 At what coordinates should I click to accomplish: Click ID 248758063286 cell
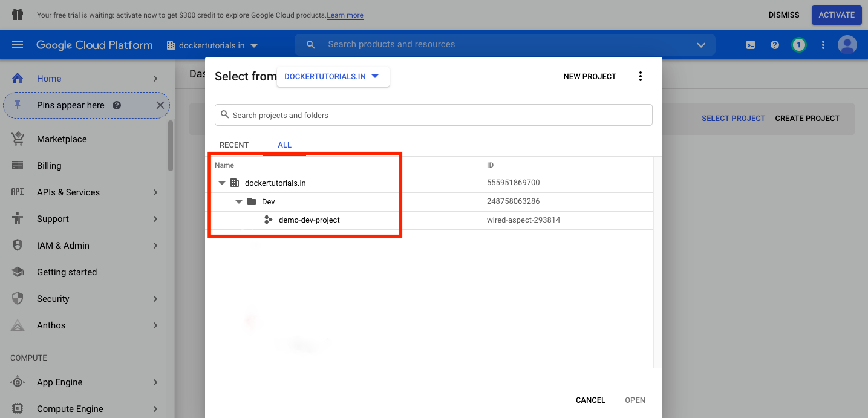coord(514,201)
